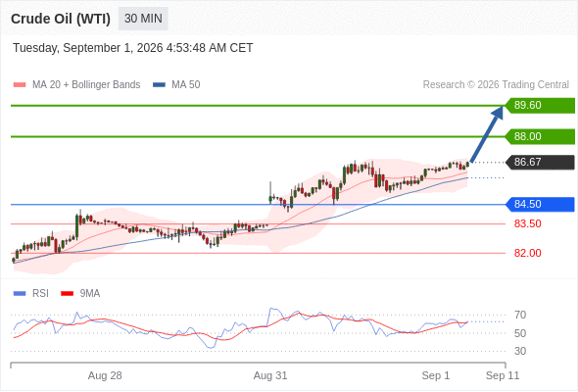This screenshot has width=578, height=392.
Task: Click the green 88.00 resistance price tag
Action: (540, 137)
